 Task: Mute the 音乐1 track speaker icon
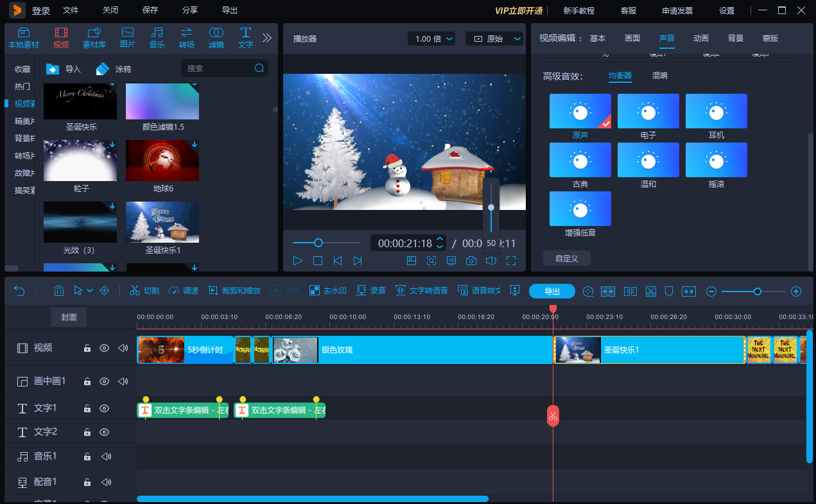(x=107, y=456)
